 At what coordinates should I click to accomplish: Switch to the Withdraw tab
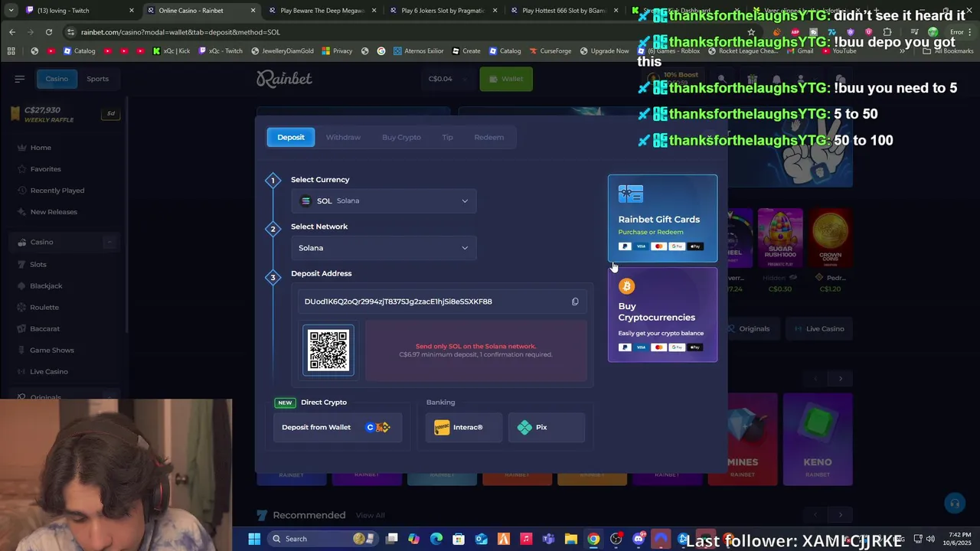(343, 137)
